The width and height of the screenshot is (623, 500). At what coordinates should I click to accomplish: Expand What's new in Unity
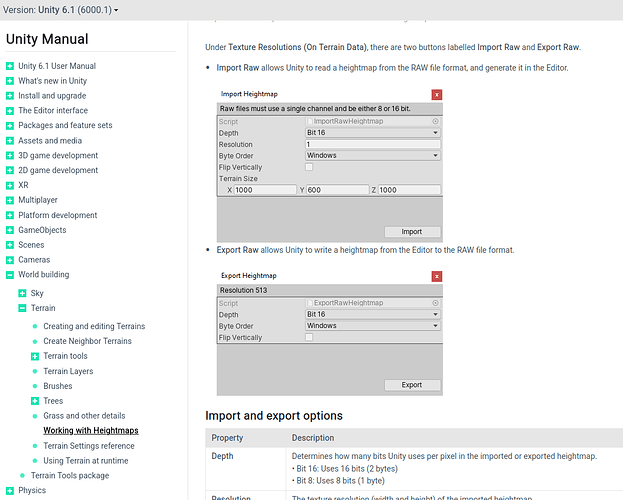click(10, 81)
